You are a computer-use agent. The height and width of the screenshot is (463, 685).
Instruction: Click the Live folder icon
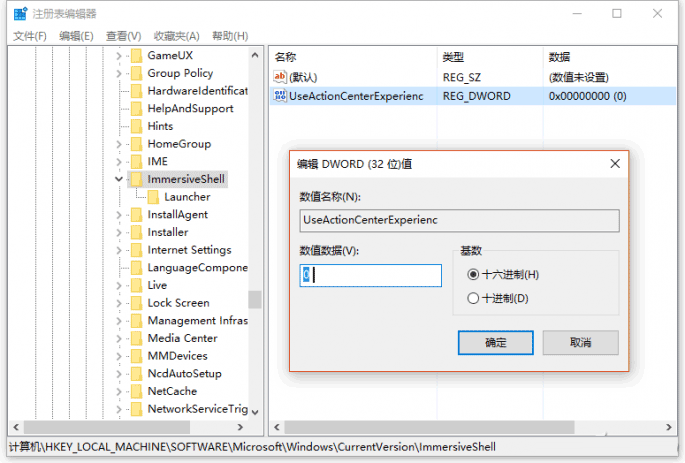click(137, 285)
